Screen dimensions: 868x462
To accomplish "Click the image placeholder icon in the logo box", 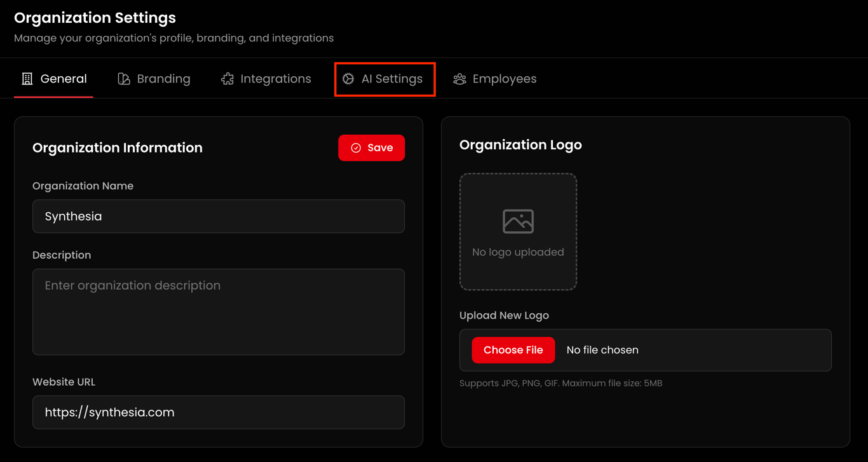I will point(518,221).
